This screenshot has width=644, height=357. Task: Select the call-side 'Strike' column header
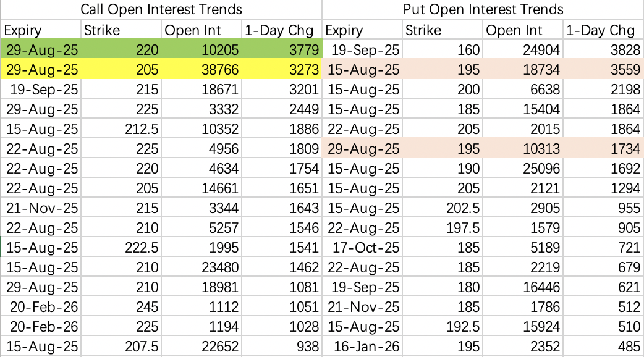click(x=121, y=30)
